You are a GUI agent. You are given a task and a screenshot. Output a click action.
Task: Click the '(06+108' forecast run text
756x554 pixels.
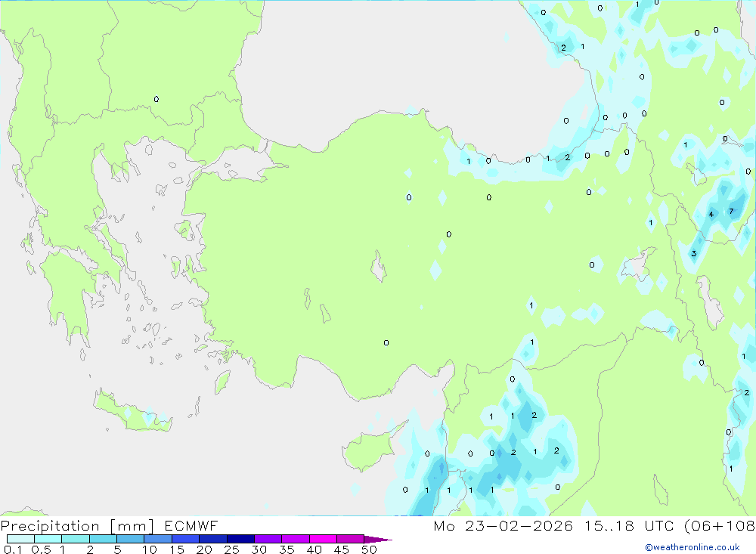tap(720, 526)
